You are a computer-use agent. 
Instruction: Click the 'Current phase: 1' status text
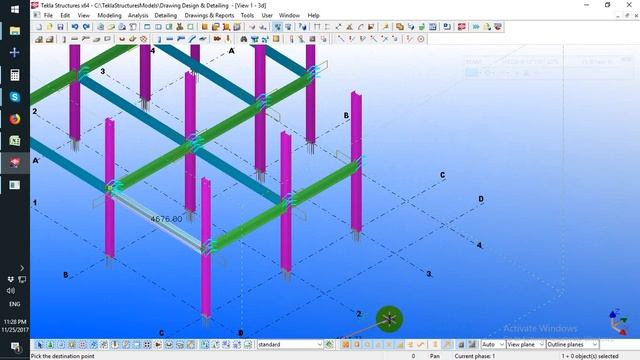[x=475, y=356]
